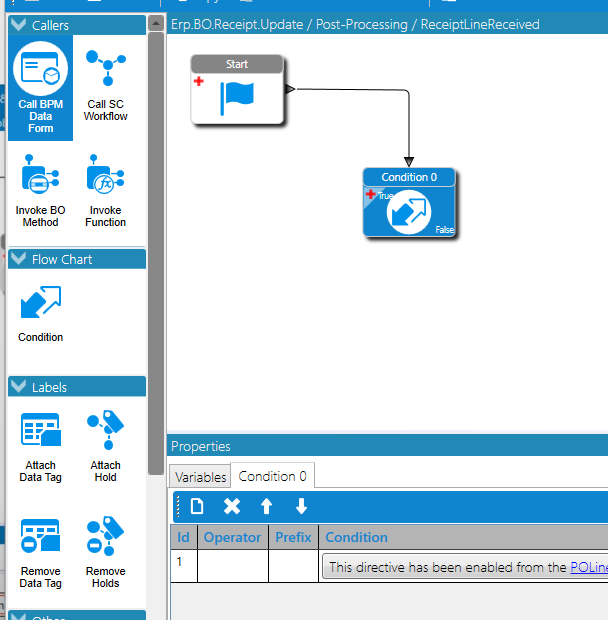Select the Condition flow chart icon
Viewport: 608px width, 620px height.
click(40, 314)
